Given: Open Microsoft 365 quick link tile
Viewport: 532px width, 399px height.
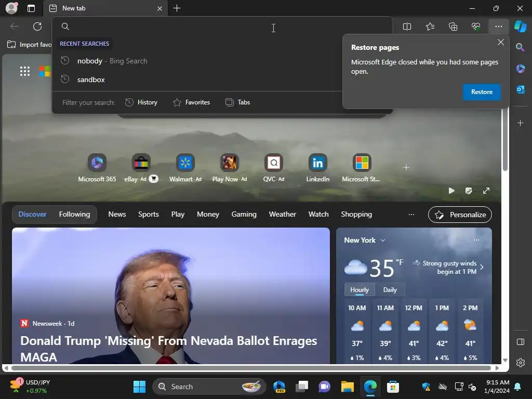Looking at the screenshot, I should [x=97, y=168].
